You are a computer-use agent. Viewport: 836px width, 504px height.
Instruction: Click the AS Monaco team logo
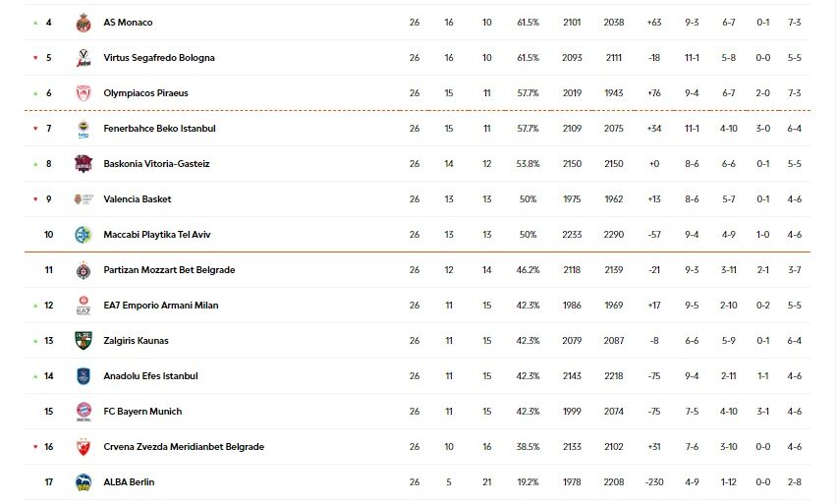coord(84,23)
